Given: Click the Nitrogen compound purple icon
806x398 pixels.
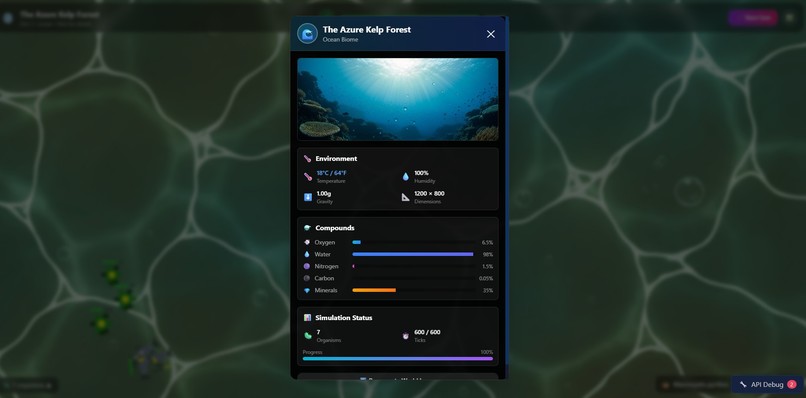Looking at the screenshot, I should click(307, 266).
